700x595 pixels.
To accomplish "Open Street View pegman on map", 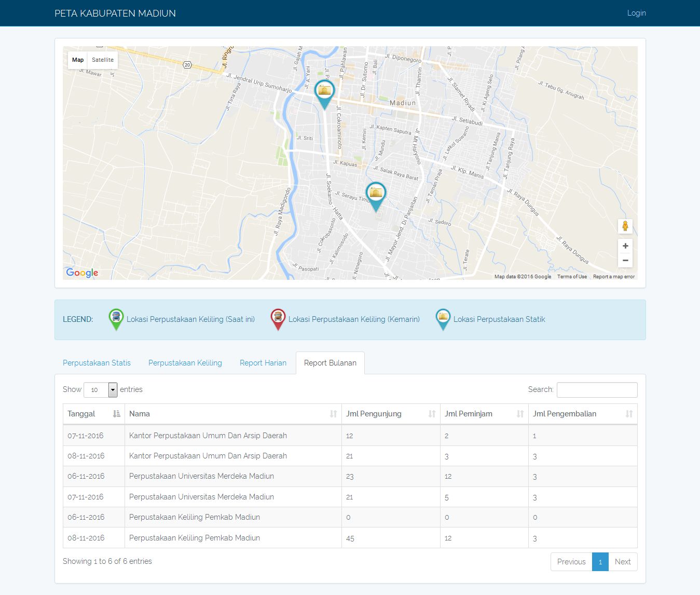I will 625,226.
